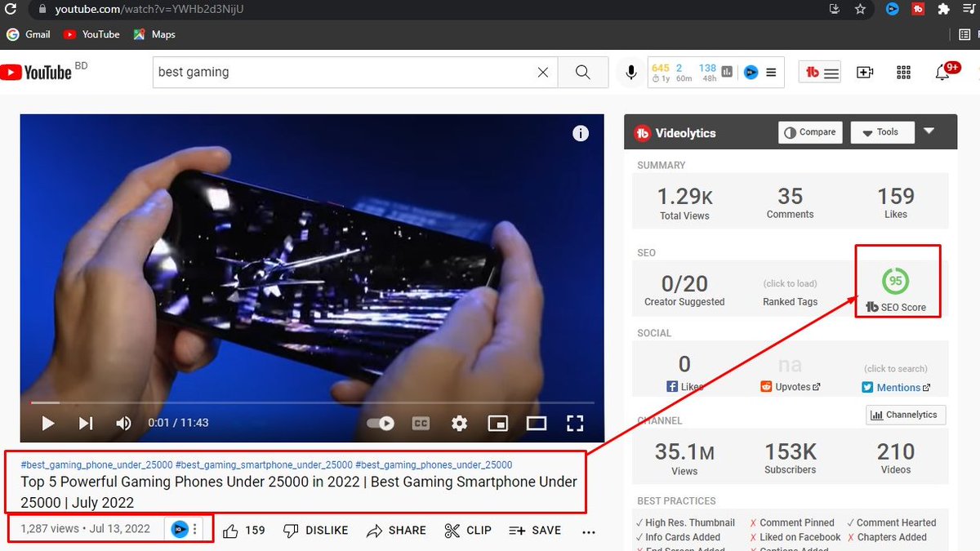Clear the search text with X icon

tap(543, 72)
